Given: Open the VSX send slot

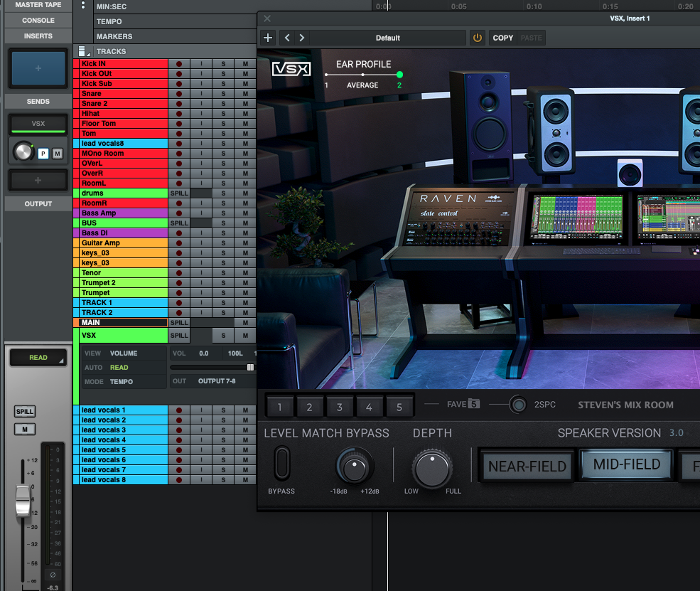Looking at the screenshot, I should pyautogui.click(x=38, y=124).
